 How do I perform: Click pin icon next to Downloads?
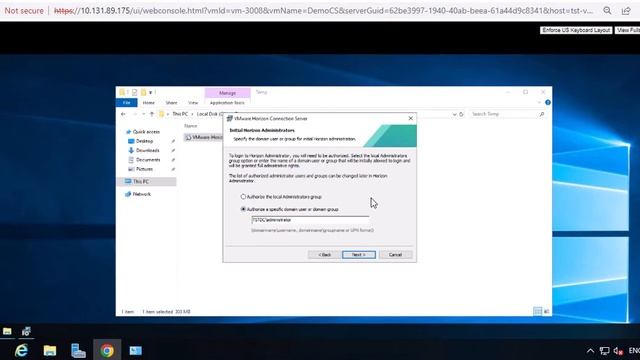click(x=173, y=151)
